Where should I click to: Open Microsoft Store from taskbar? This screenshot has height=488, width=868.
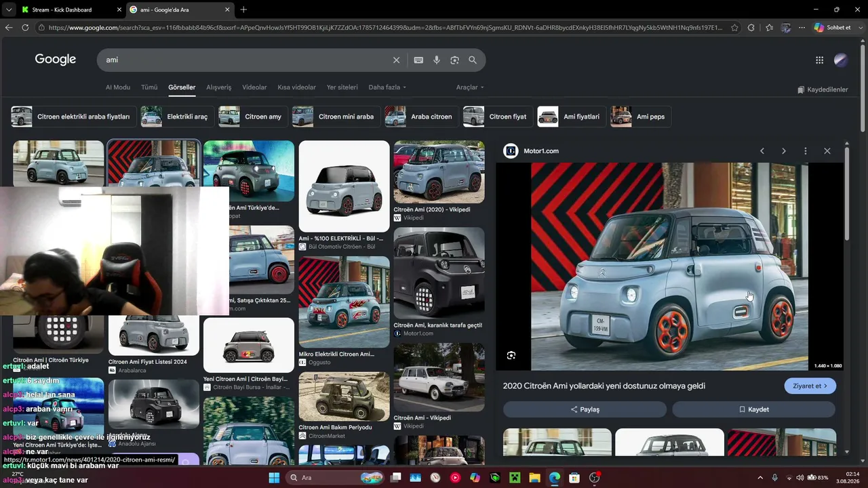(x=574, y=478)
